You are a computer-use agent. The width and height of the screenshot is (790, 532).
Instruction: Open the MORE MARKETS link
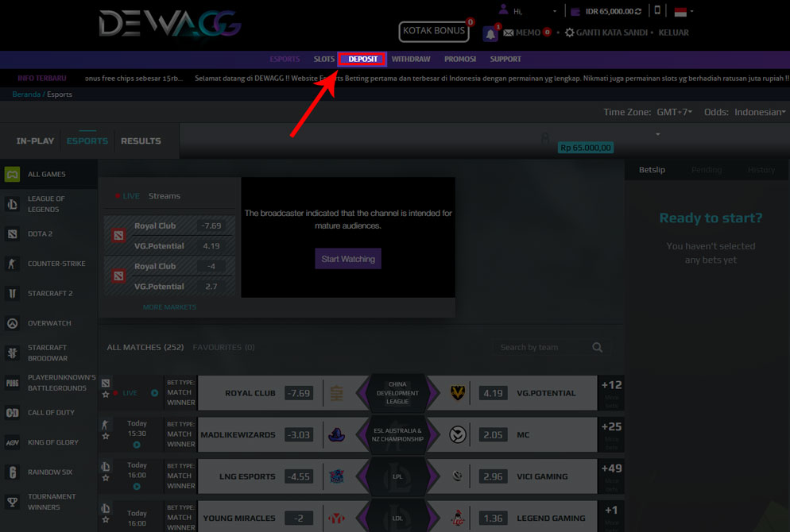click(x=170, y=307)
